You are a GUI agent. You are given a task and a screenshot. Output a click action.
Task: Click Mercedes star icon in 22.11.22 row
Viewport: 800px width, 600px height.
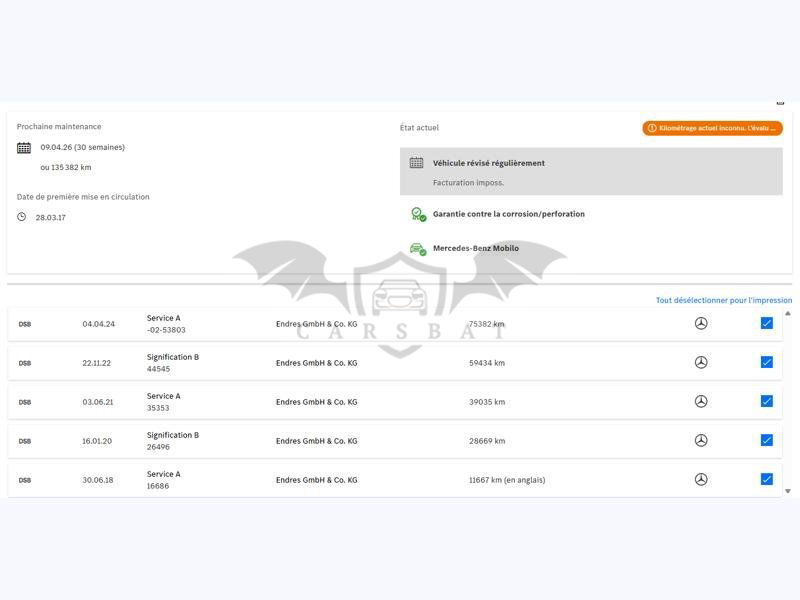coord(701,362)
